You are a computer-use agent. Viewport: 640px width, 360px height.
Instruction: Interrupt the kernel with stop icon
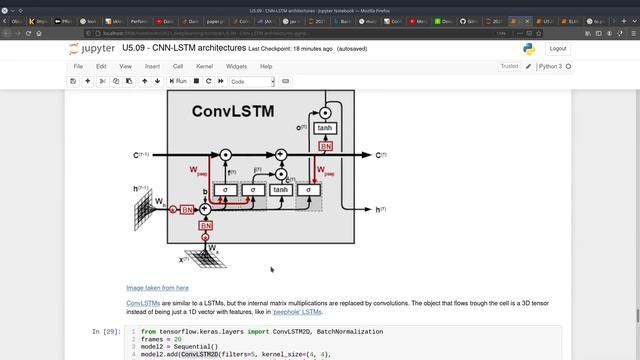[x=196, y=81]
